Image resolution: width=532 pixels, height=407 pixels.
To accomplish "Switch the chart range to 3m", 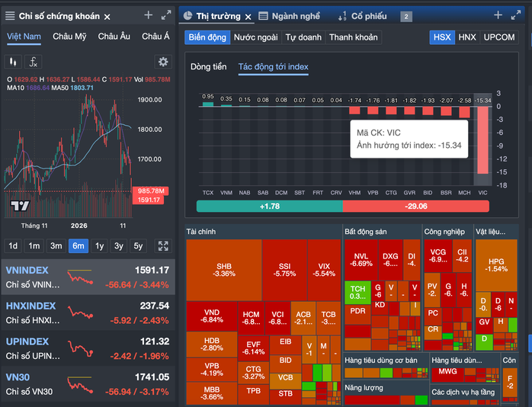I will coord(56,246).
